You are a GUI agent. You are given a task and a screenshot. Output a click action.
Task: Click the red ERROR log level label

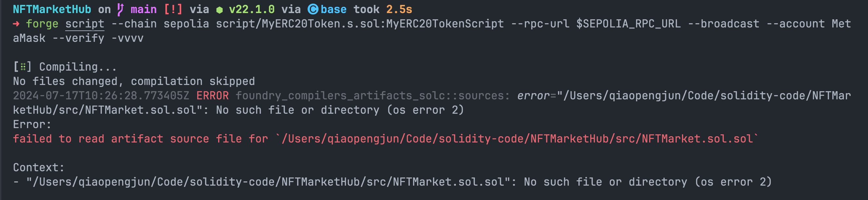213,96
